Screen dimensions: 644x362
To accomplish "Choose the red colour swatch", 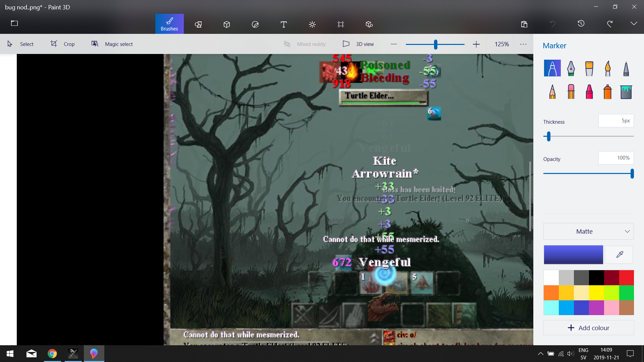I will point(626,278).
